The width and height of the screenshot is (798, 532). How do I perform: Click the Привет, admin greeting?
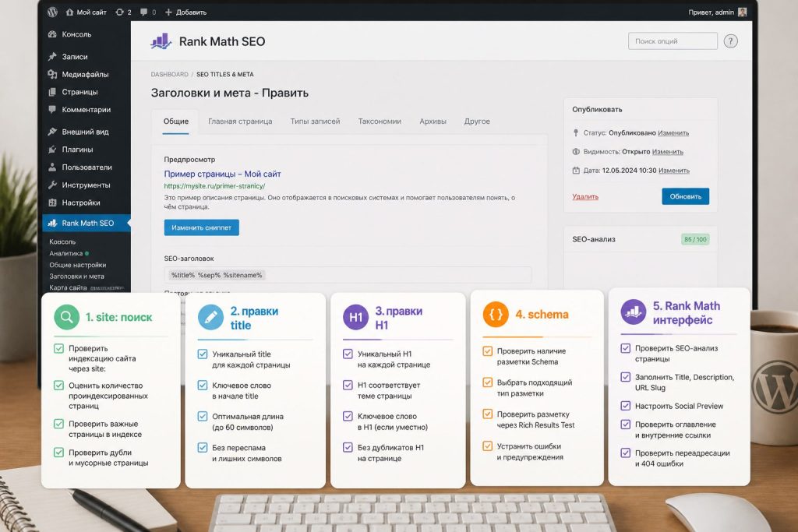click(x=711, y=12)
